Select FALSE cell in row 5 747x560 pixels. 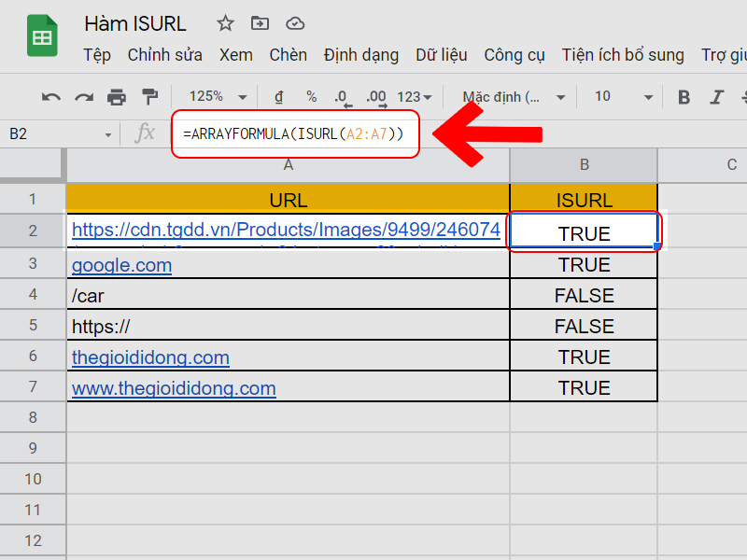pyautogui.click(x=585, y=325)
